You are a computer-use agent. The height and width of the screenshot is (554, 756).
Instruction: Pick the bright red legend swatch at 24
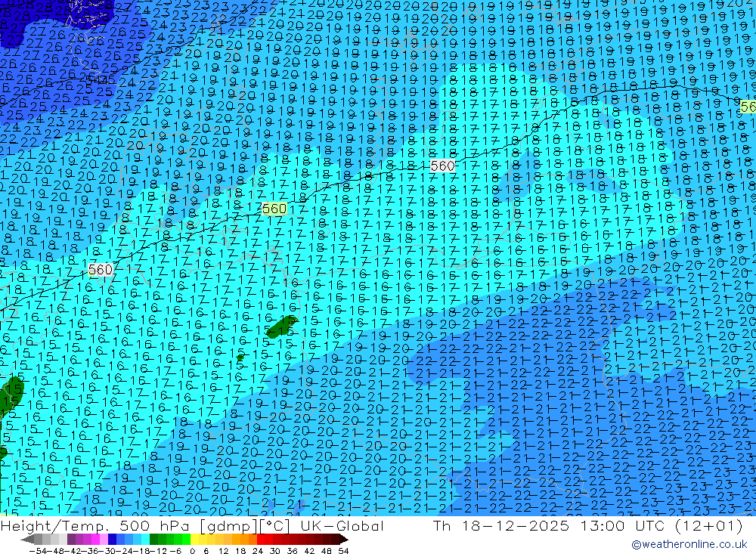click(x=261, y=540)
